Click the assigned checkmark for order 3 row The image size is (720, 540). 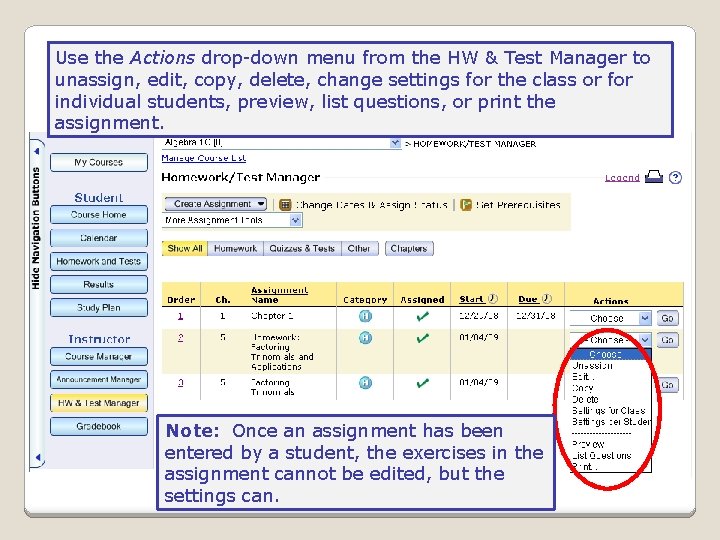tap(422, 383)
